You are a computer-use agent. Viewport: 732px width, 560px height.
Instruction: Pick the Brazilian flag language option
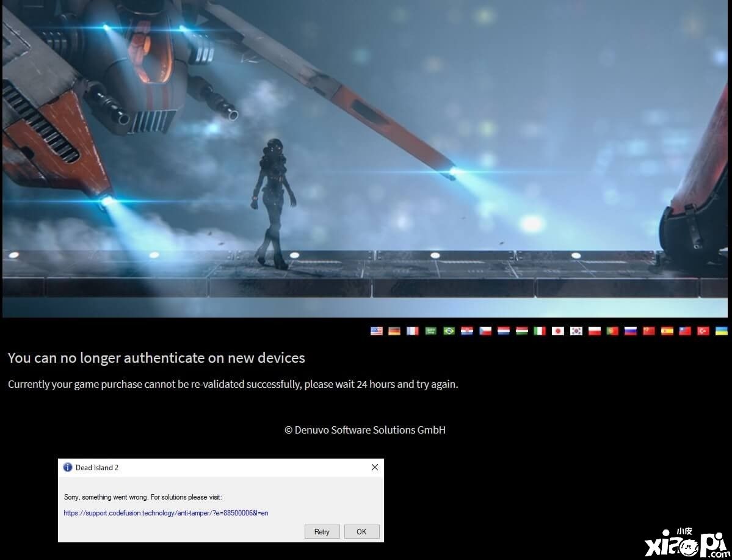[x=449, y=330]
